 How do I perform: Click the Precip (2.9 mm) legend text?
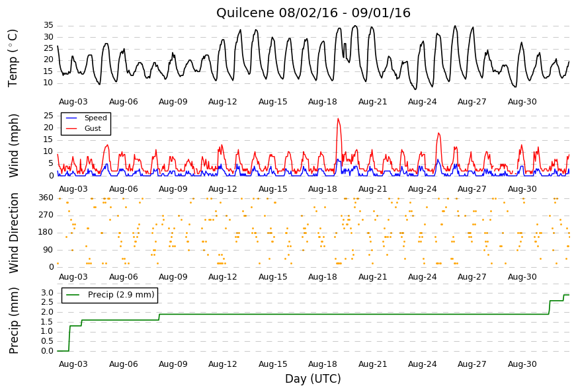121,295
